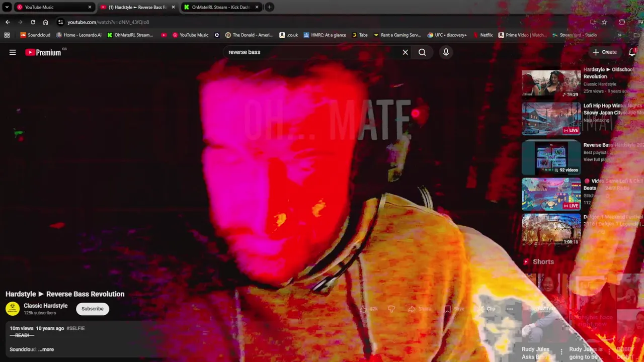Screen dimensions: 644x362
Task: Open Netflix bookmark
Action: [x=482, y=35]
